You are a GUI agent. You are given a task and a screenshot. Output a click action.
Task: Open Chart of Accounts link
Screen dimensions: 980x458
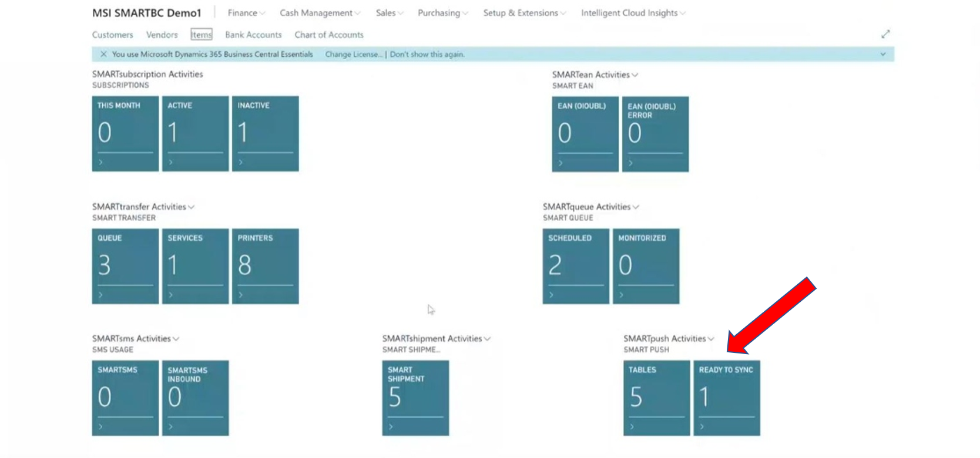click(329, 35)
